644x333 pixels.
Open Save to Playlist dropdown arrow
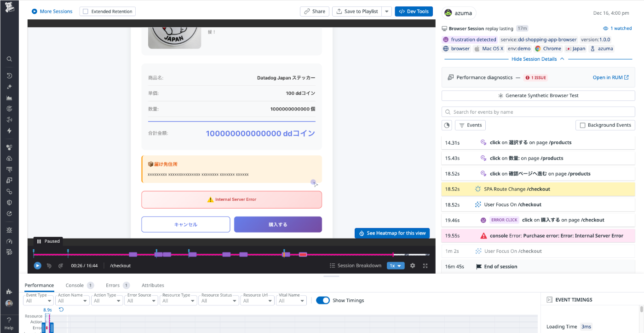pos(387,12)
